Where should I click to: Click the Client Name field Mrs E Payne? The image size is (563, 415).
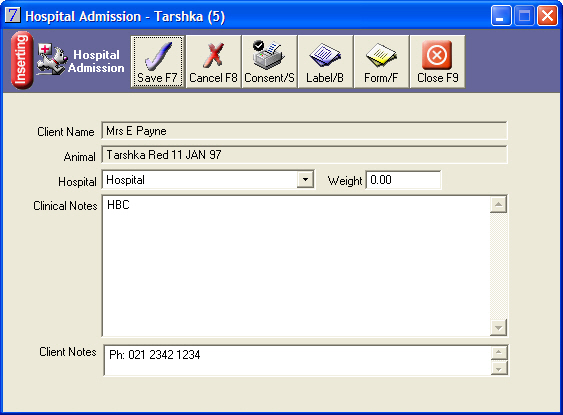pos(304,131)
